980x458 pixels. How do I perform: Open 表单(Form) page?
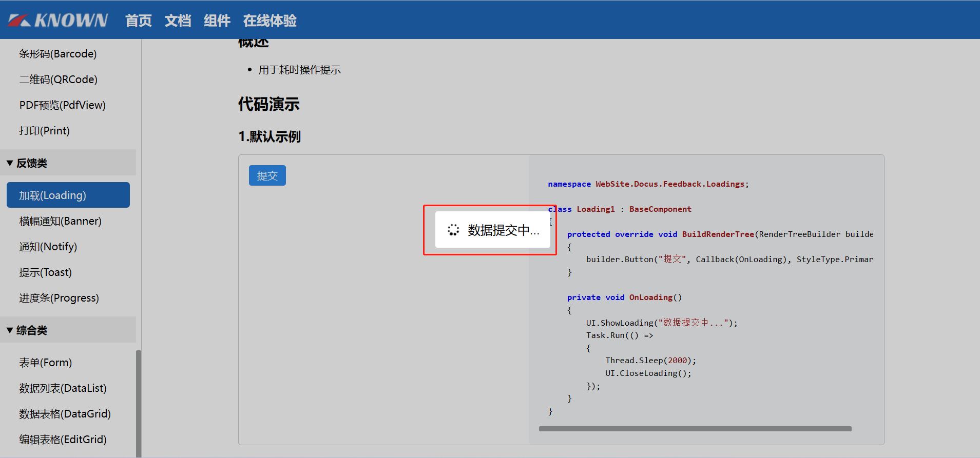pyautogui.click(x=46, y=363)
